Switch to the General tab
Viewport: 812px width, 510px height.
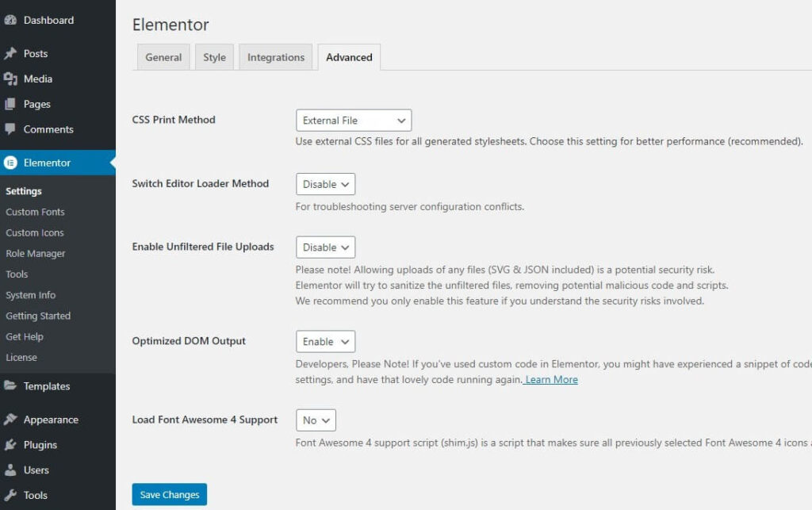coord(163,57)
